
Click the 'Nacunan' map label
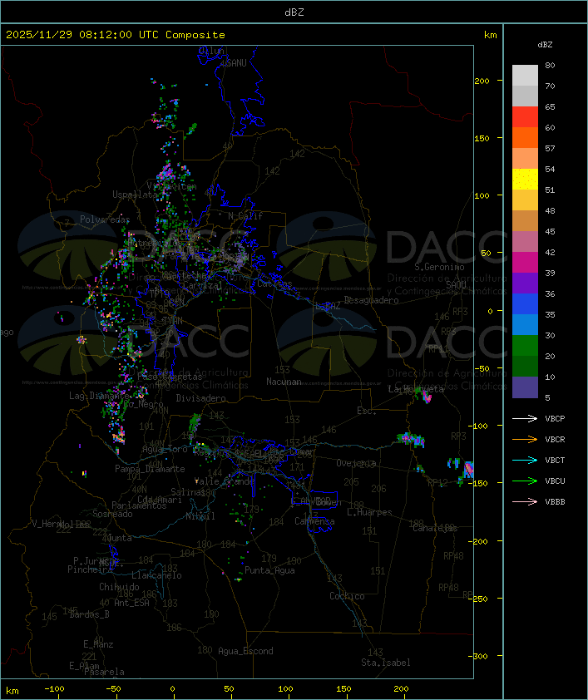tap(284, 382)
